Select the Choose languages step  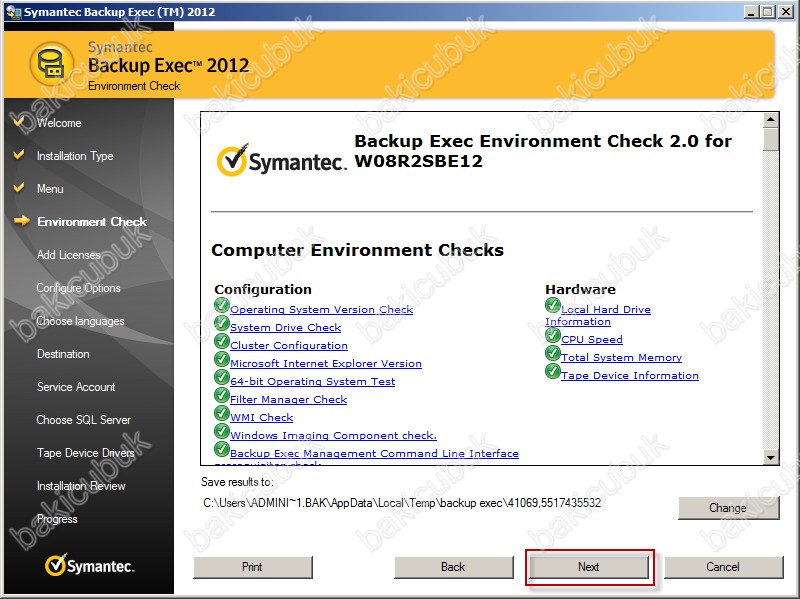(x=81, y=321)
